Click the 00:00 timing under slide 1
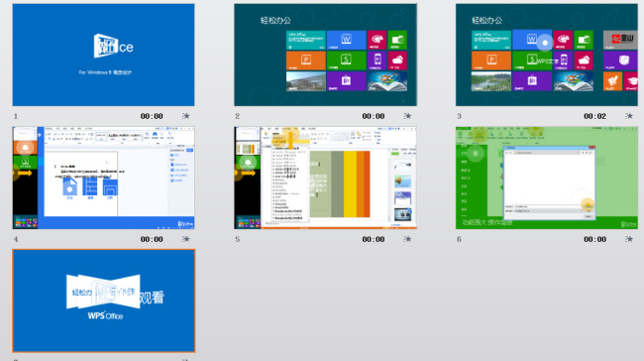 tap(152, 116)
